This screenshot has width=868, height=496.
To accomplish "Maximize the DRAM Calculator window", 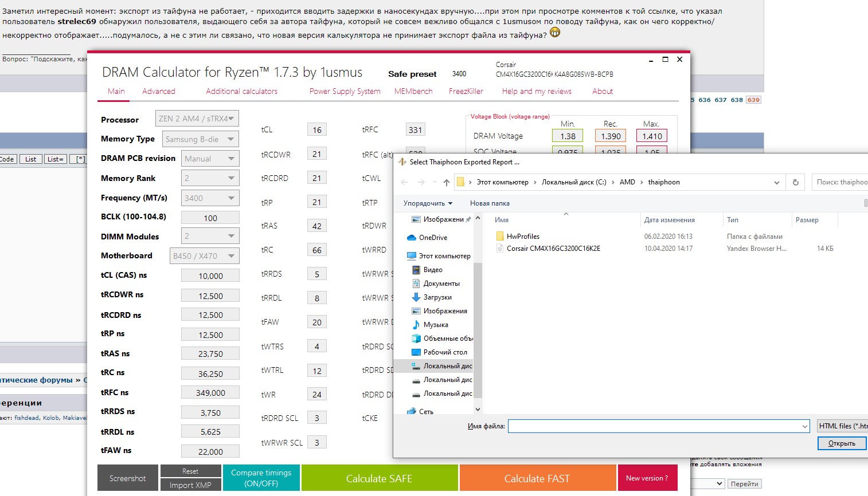I will pos(665,60).
